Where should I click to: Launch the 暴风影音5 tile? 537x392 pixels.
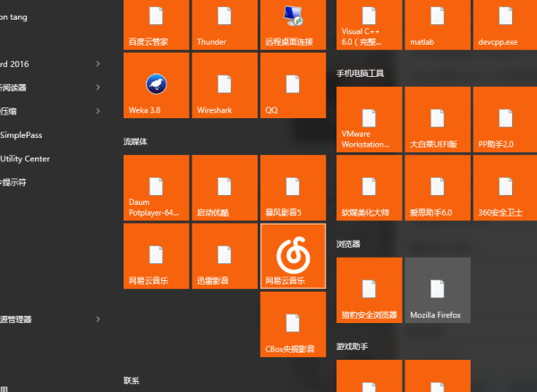(x=294, y=188)
